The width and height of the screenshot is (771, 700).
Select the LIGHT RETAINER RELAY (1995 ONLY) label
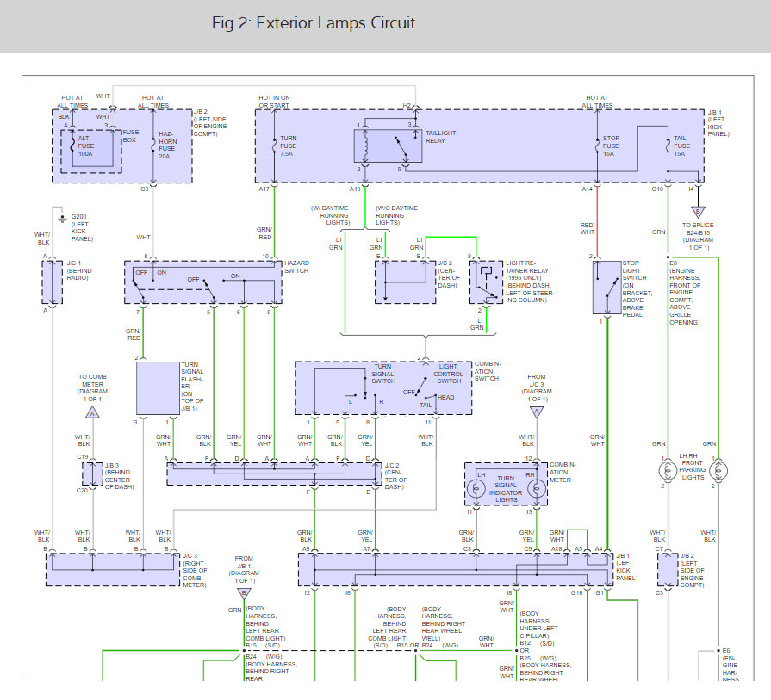point(530,282)
